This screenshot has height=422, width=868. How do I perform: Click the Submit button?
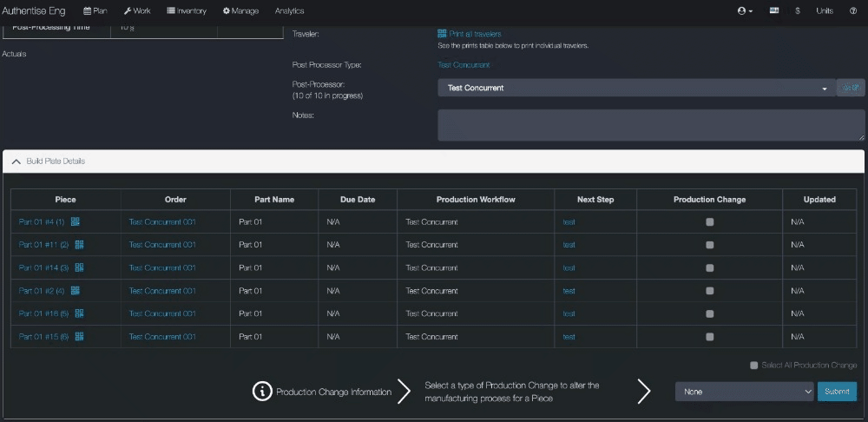tap(837, 392)
